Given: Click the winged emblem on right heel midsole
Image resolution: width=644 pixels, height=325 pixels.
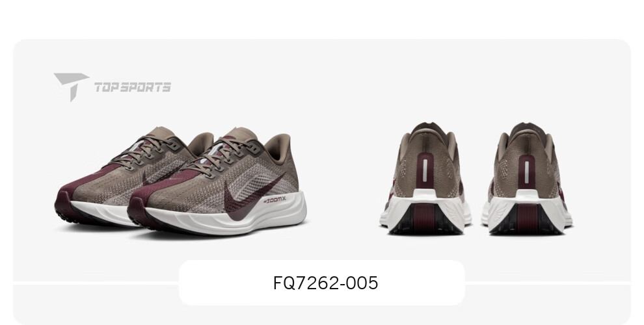Looking at the screenshot, I should point(500,213).
